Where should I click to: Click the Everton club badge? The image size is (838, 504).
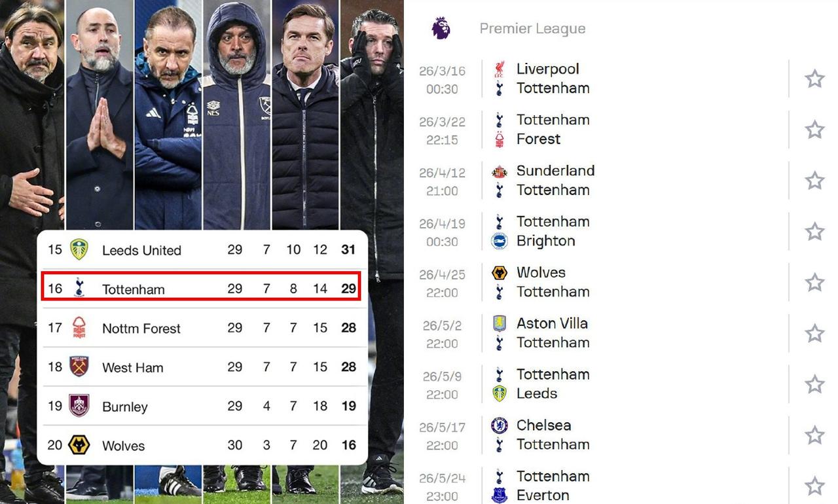coord(500,495)
